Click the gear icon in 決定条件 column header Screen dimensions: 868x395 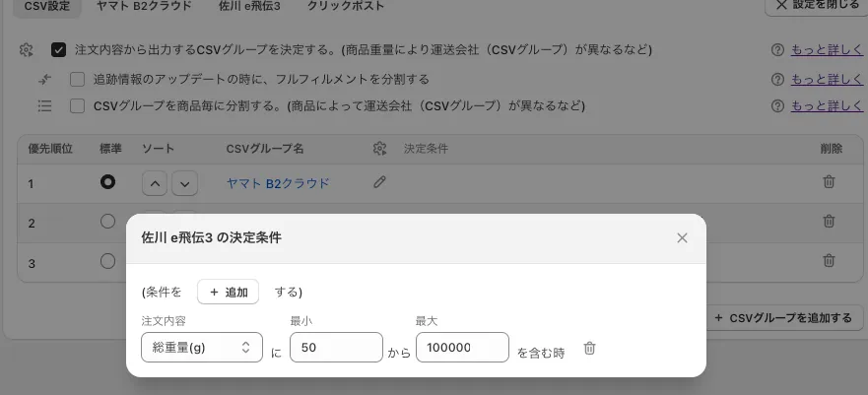380,149
